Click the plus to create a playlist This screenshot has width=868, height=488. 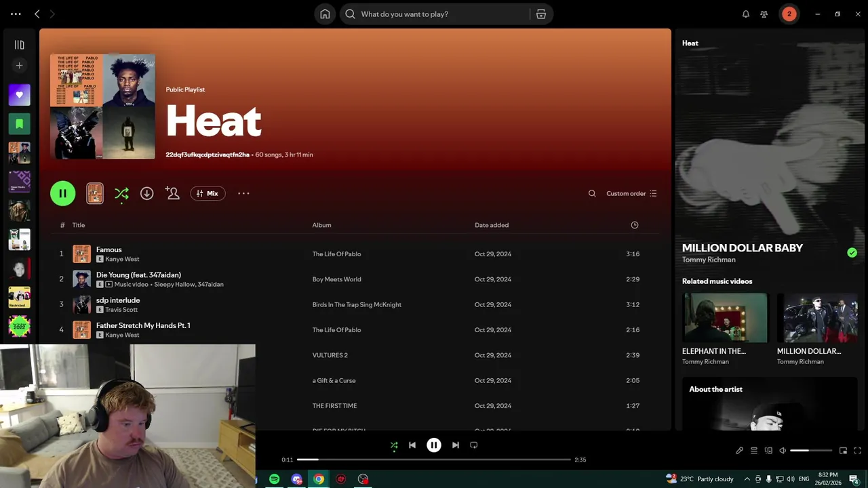19,66
